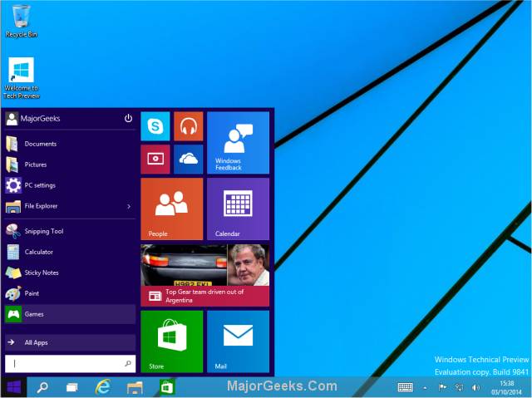Open the Top Gear news tile
Viewport: 532px width, 398px height.
coord(205,275)
